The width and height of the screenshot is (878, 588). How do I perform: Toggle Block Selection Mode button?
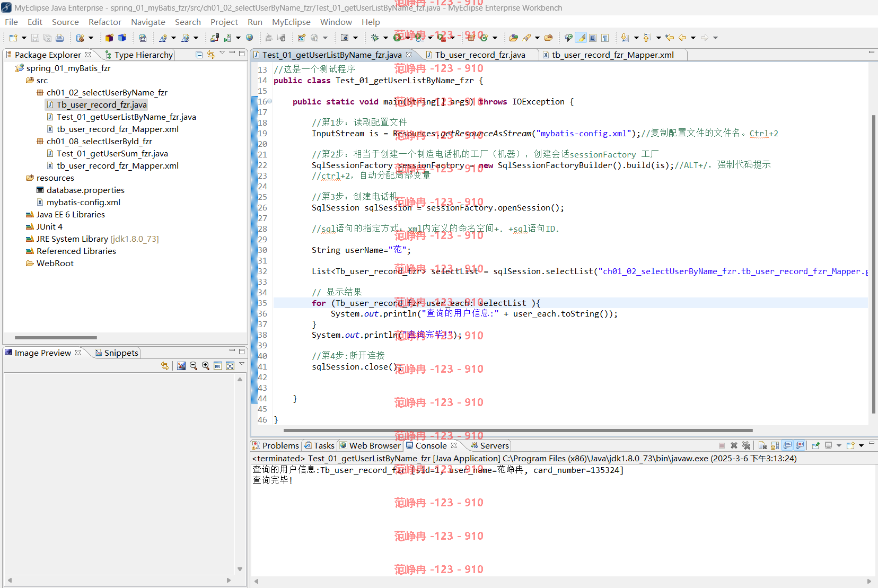coord(593,38)
